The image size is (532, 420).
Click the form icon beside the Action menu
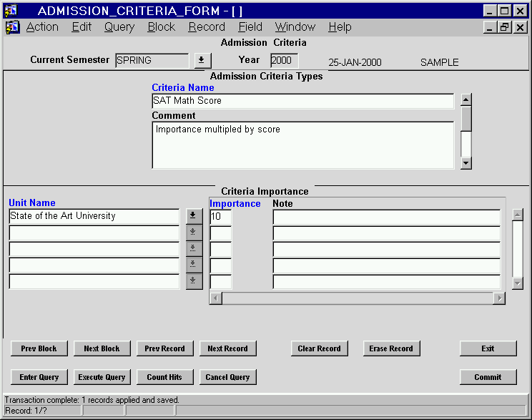[x=12, y=27]
